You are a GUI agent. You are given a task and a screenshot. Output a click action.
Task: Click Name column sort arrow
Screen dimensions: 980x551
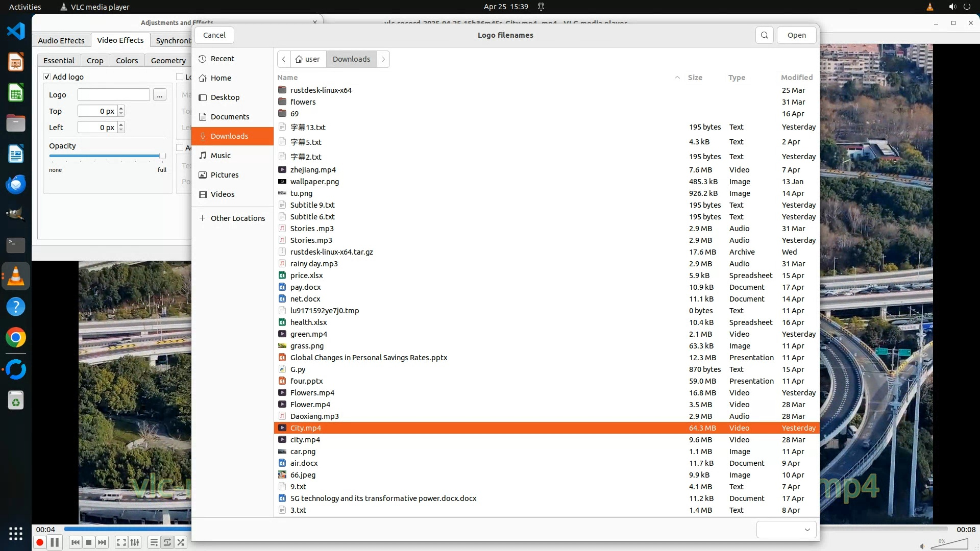(677, 78)
